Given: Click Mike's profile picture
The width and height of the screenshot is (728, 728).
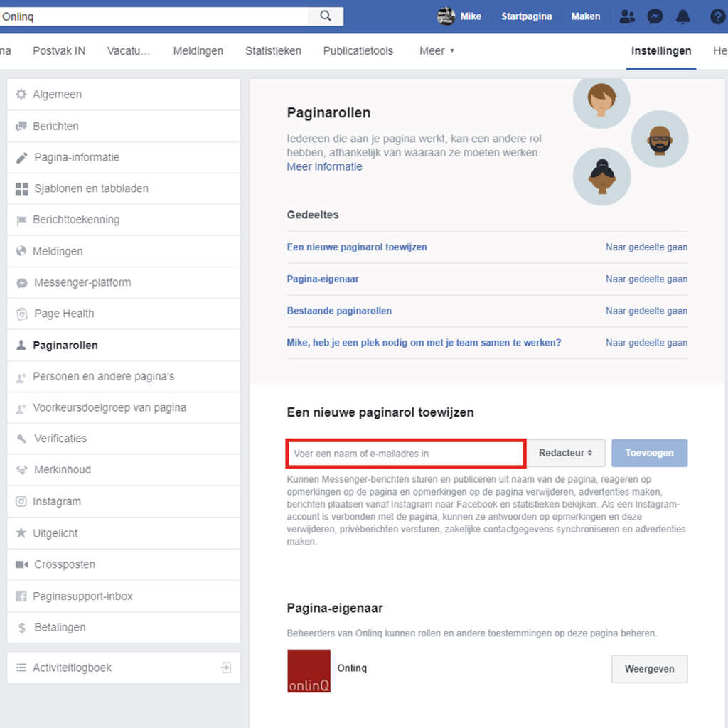Looking at the screenshot, I should pyautogui.click(x=446, y=16).
